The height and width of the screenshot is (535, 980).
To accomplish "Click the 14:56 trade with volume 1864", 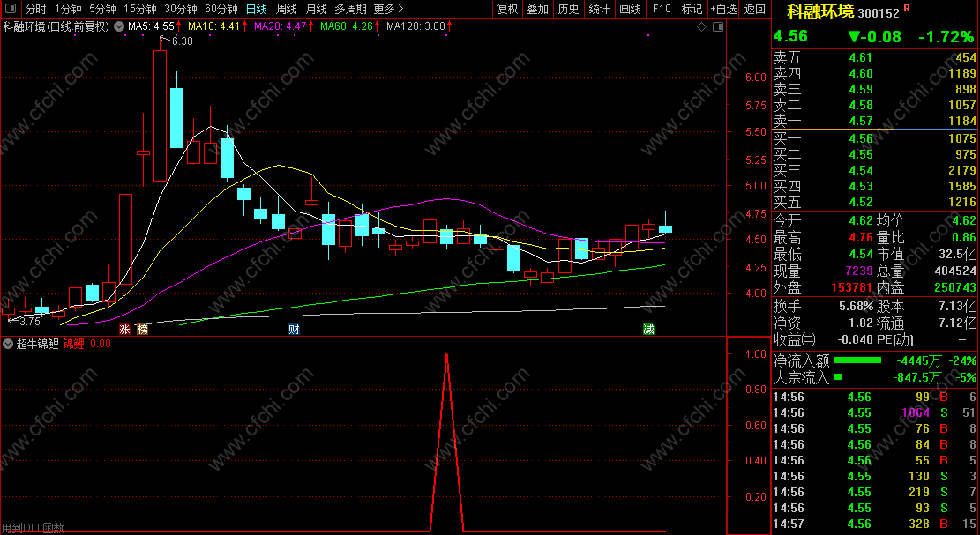I will point(875,412).
